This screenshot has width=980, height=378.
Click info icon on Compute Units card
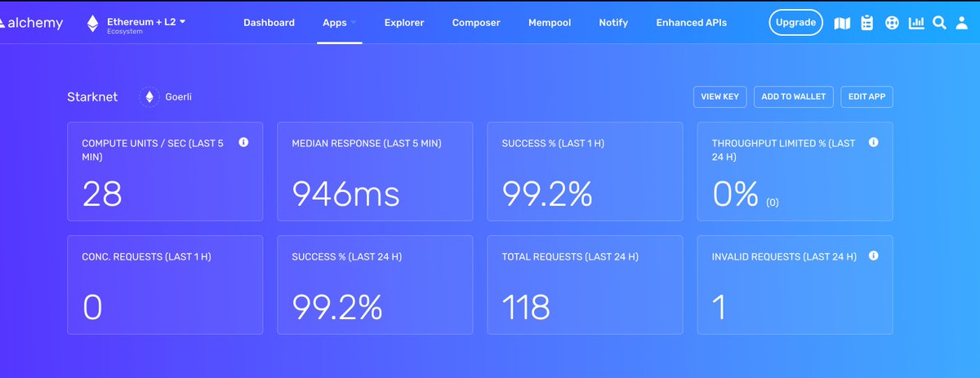(243, 142)
